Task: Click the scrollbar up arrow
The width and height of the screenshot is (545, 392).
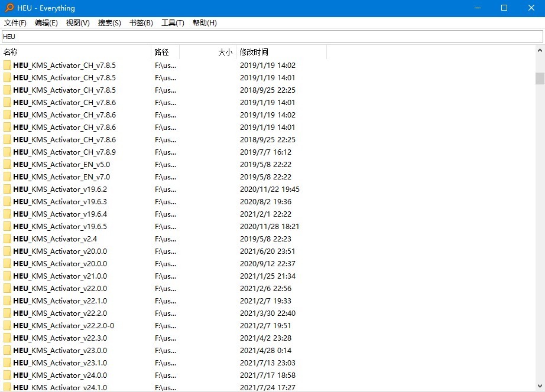Action: (540, 50)
